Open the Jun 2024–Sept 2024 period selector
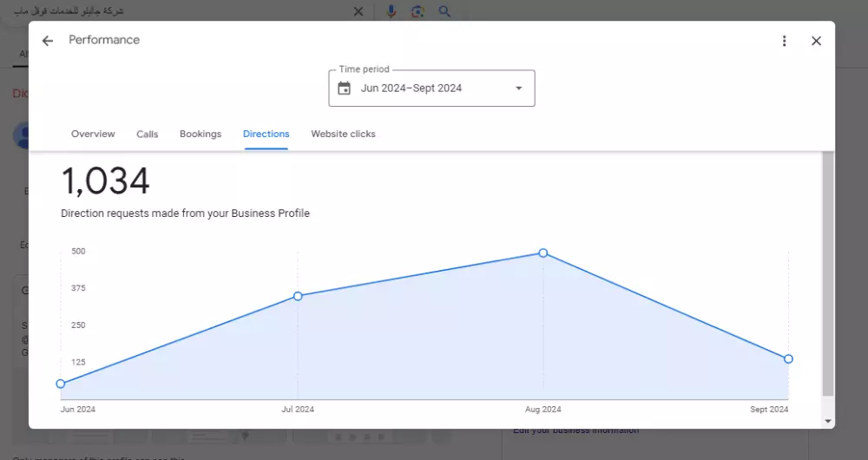The width and height of the screenshot is (868, 460). click(411, 88)
